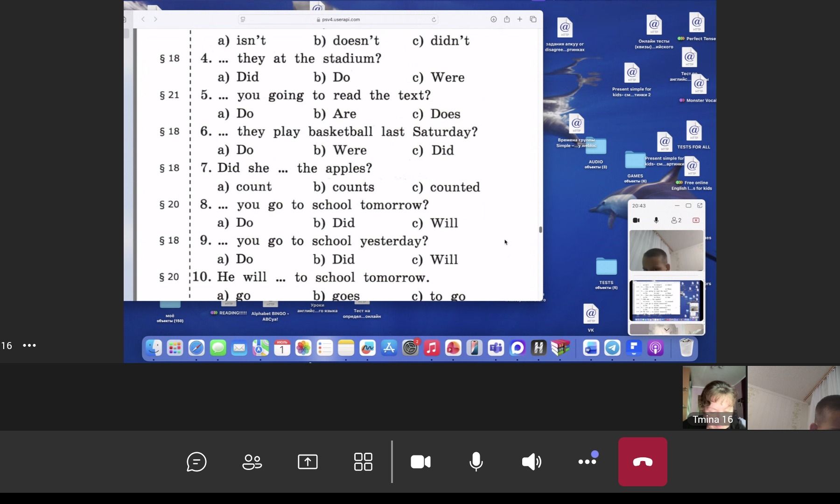840x504 pixels.
Task: Open the chat panel icon
Action: (x=196, y=462)
